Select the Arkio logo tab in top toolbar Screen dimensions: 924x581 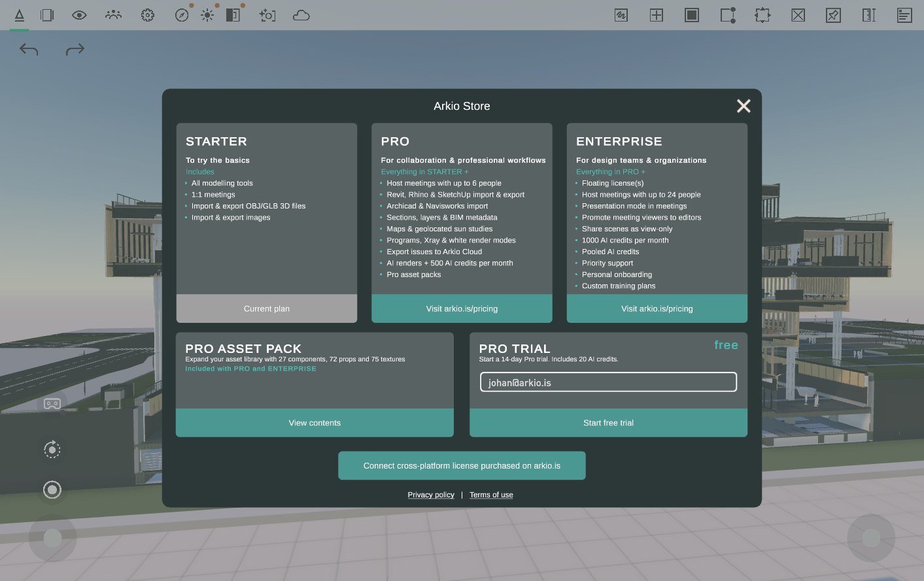coord(20,15)
